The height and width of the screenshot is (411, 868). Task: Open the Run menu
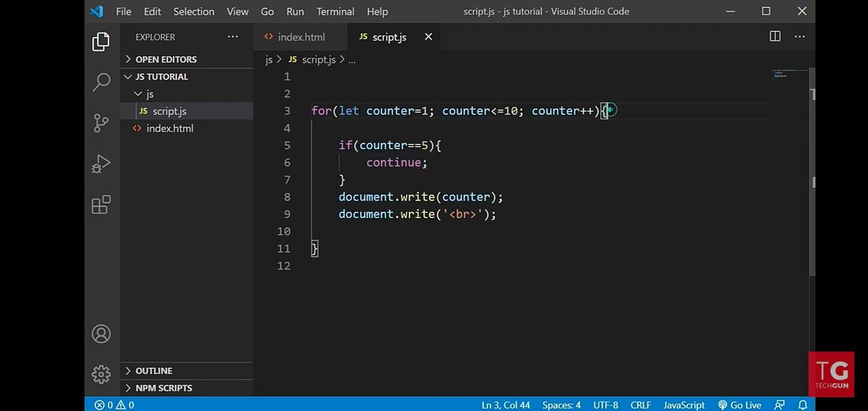point(295,12)
